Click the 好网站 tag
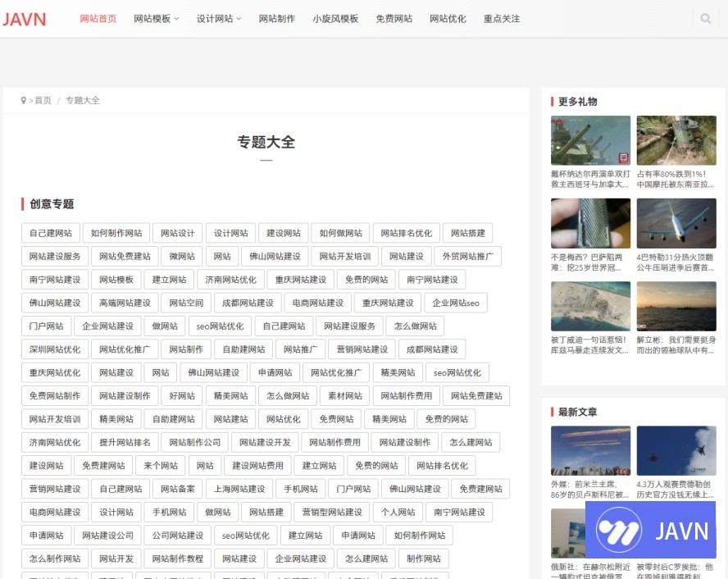The height and width of the screenshot is (579, 728). coord(182,395)
